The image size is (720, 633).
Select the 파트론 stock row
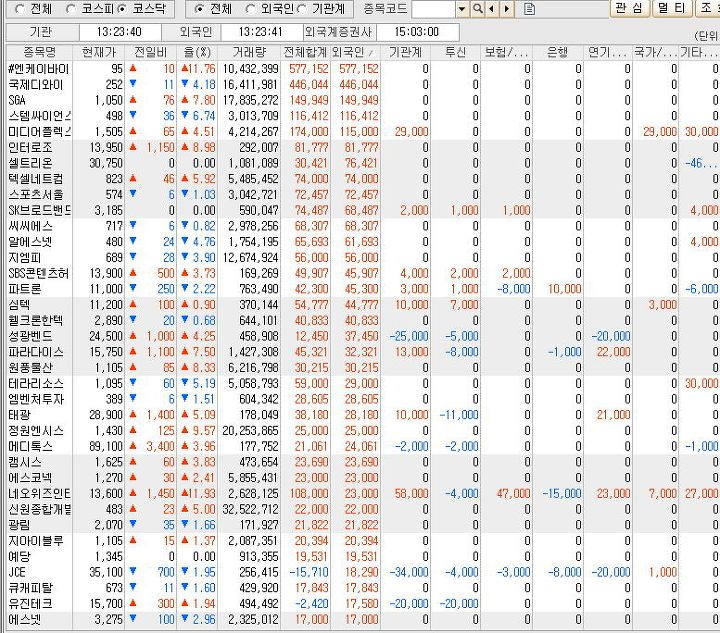pos(363,289)
